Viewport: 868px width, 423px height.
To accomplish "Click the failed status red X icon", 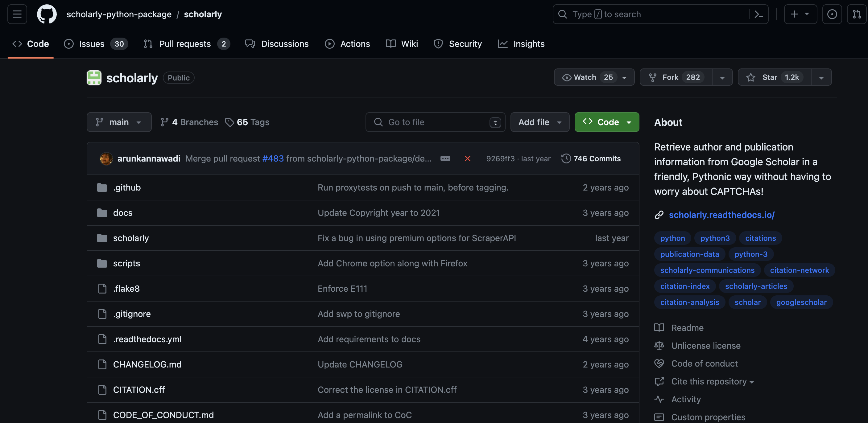I will [x=467, y=158].
